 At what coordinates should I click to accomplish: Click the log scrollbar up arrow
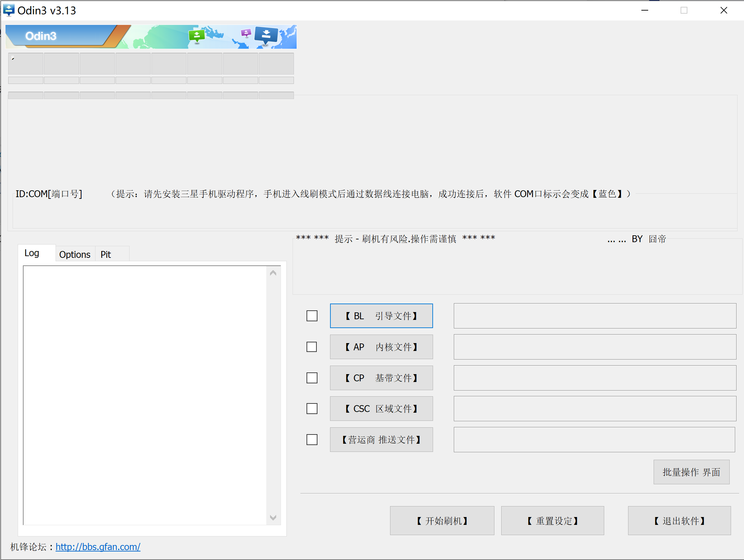[x=273, y=273]
